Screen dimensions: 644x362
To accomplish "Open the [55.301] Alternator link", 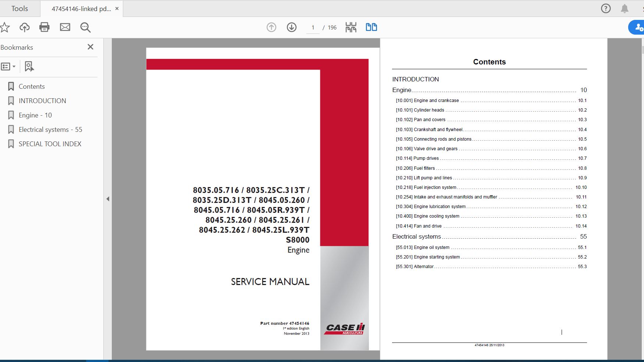I will coord(491,267).
